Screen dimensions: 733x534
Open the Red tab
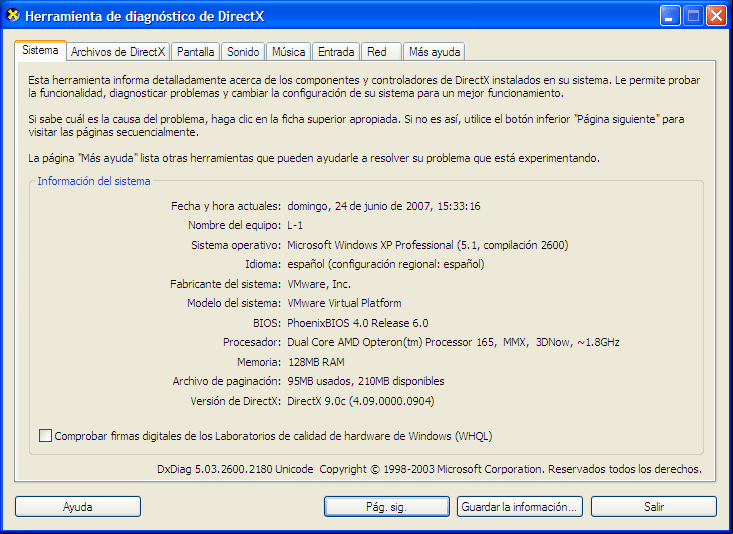click(381, 51)
